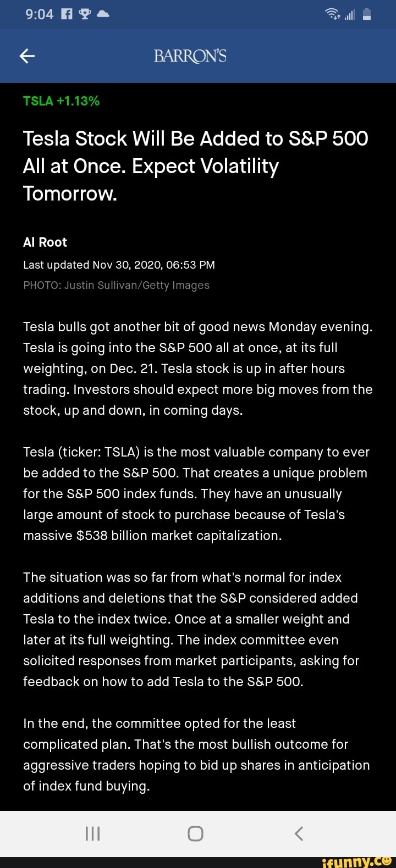Tap the back arrow in Barron's header
Viewport: 396px width, 868px height.
pyautogui.click(x=27, y=56)
